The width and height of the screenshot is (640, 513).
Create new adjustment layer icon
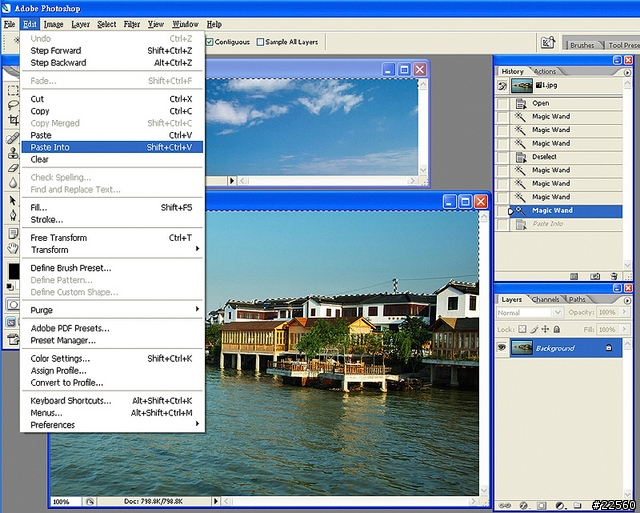(x=560, y=505)
